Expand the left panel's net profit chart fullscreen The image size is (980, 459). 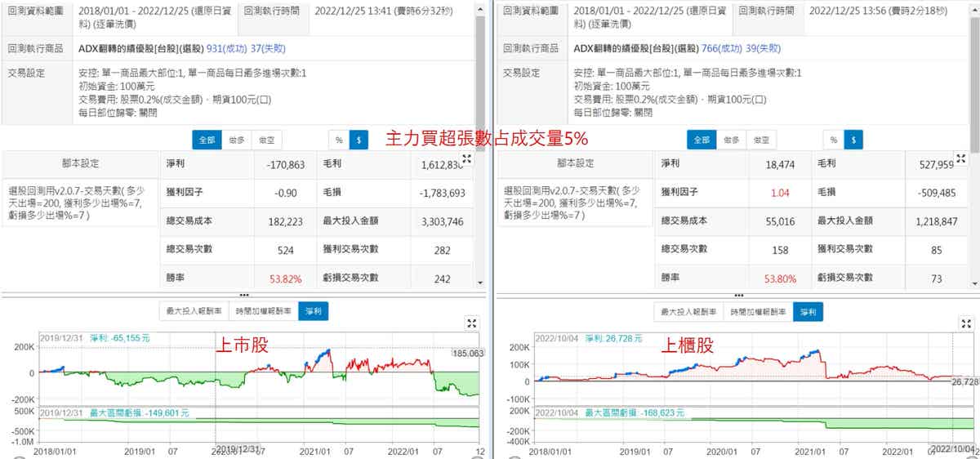(471, 323)
